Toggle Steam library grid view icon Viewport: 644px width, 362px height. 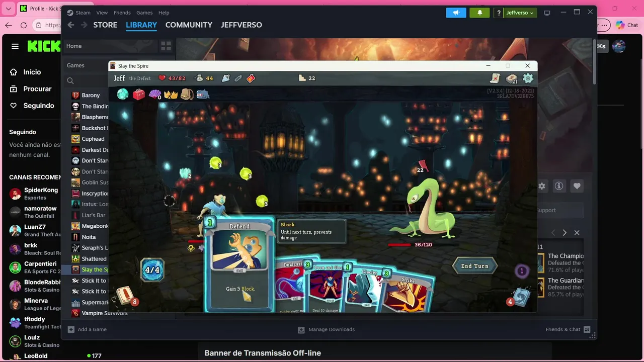(x=166, y=46)
